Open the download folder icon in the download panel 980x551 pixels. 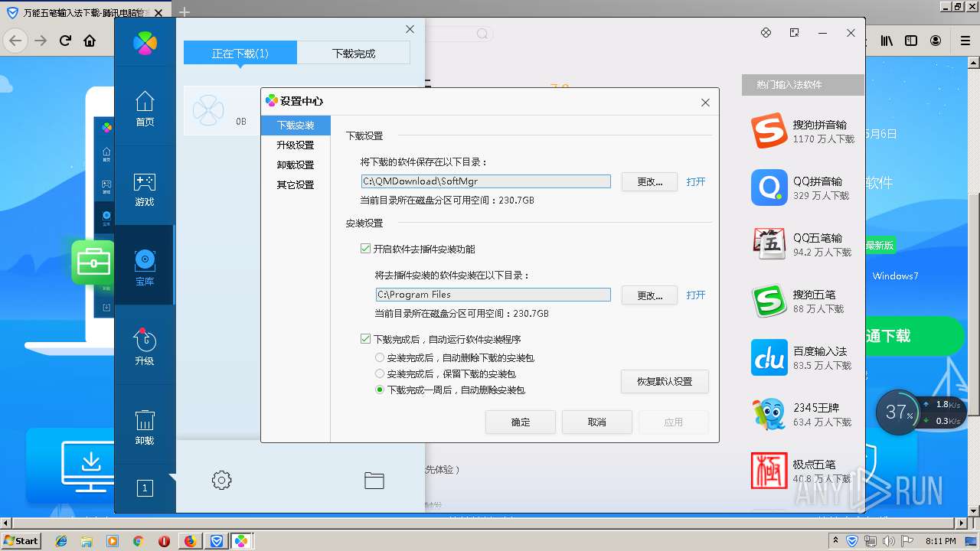tap(374, 481)
